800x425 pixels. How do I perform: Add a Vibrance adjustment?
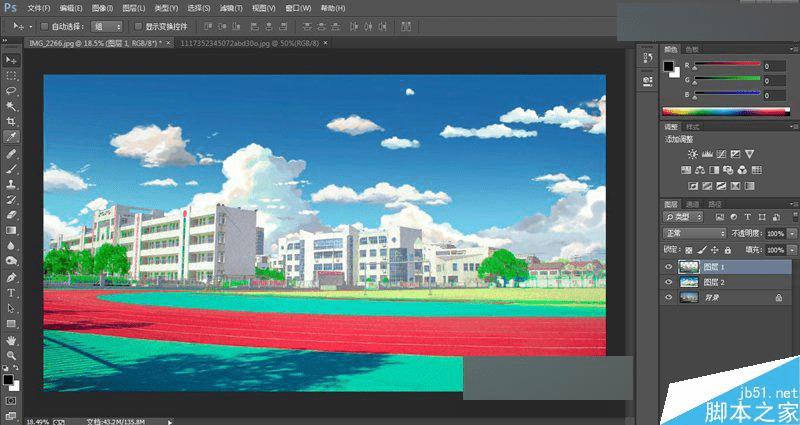pos(749,154)
